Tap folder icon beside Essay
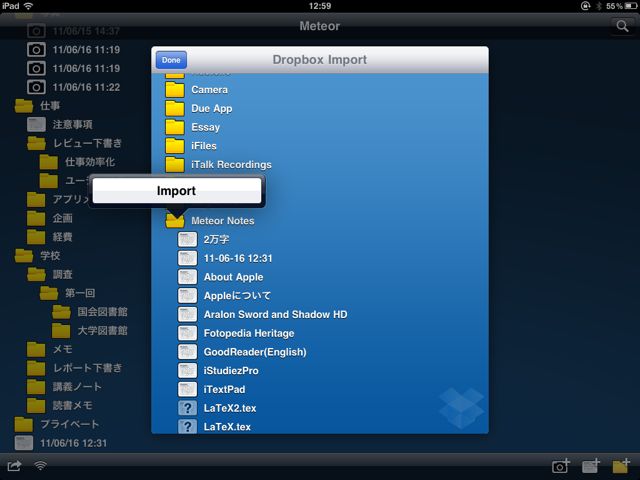This screenshot has height=480, width=640. [x=175, y=127]
